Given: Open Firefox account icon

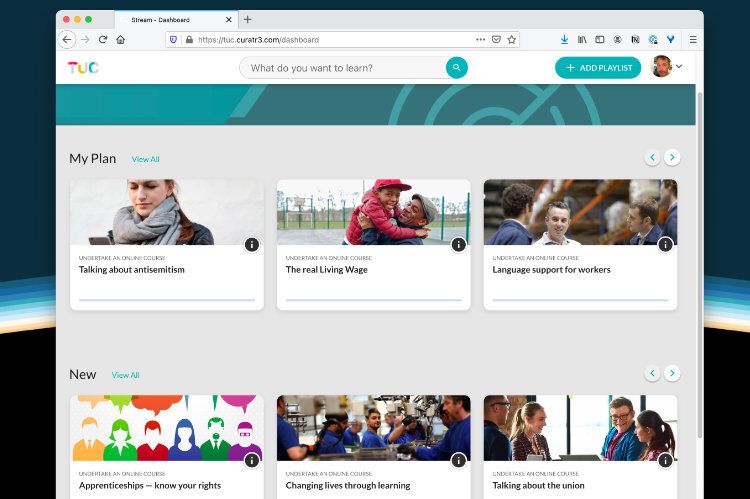Looking at the screenshot, I should tap(618, 40).
